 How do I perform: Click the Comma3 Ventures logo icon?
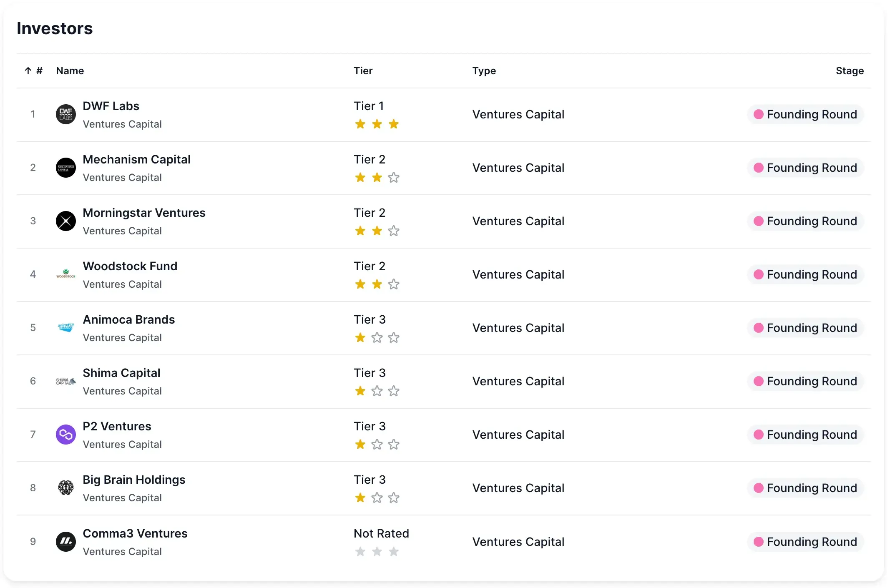click(x=66, y=542)
